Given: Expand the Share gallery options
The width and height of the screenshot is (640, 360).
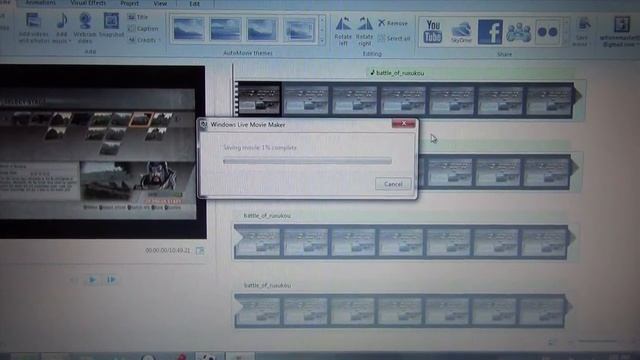Looking at the screenshot, I should [x=566, y=41].
